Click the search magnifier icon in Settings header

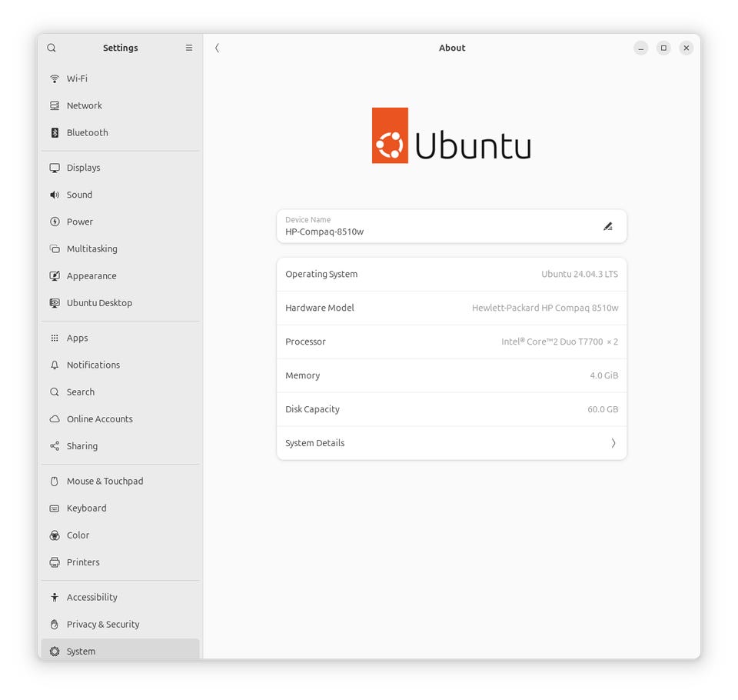(x=52, y=48)
